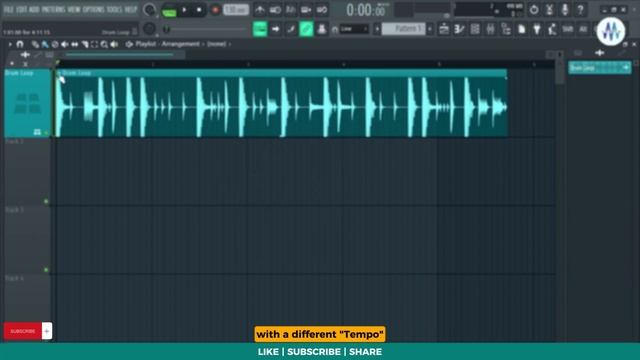Open the 'Pattern 1' selector
The width and height of the screenshot is (640, 360).
(404, 29)
